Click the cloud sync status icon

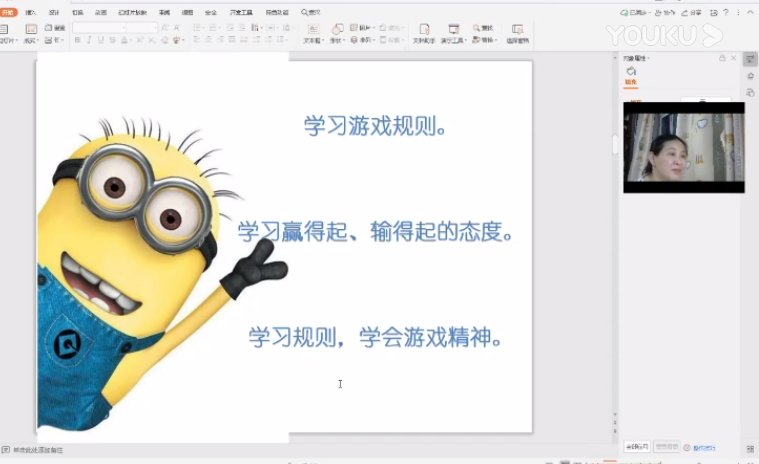[624, 13]
